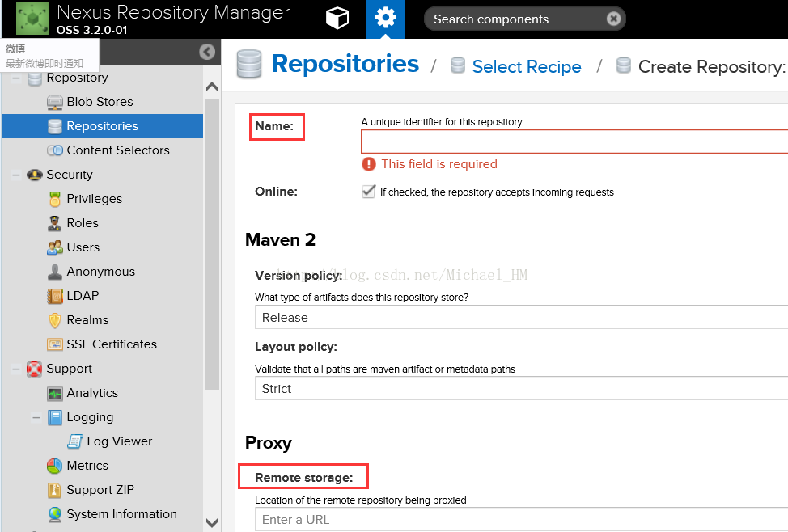The image size is (788, 532).
Task: Click the Support lifebuoy icon
Action: click(34, 369)
